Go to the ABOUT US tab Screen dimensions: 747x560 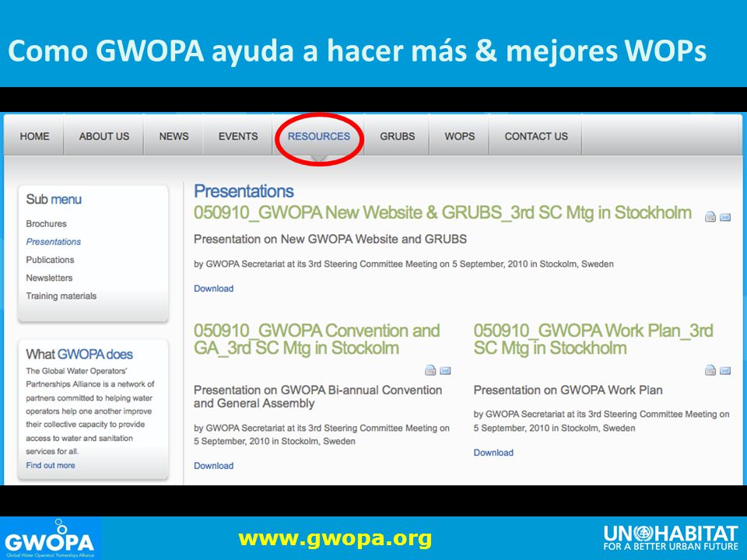pyautogui.click(x=103, y=136)
